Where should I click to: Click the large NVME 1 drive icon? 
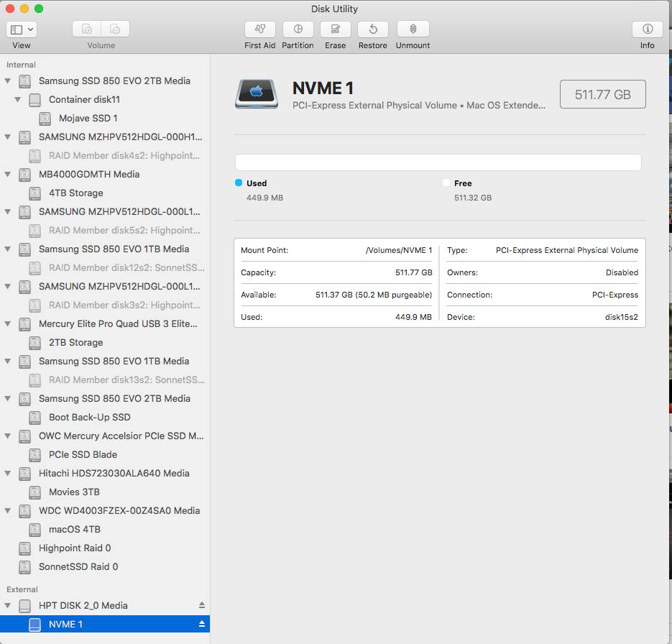pyautogui.click(x=257, y=93)
